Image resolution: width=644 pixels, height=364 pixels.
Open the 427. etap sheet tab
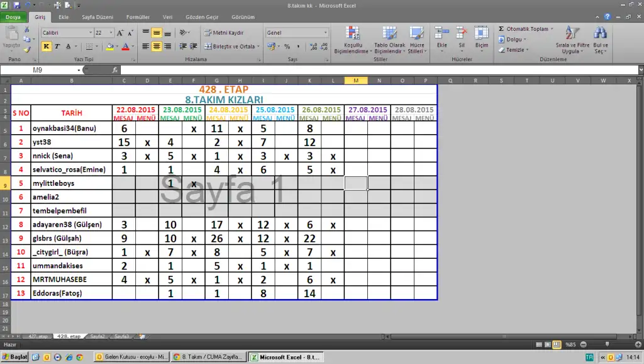[x=37, y=336]
